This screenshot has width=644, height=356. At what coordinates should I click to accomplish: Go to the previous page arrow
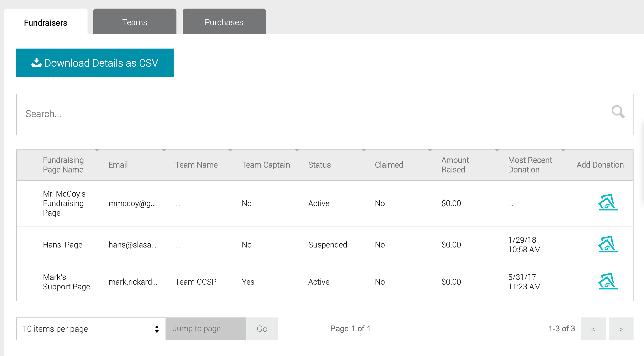[593, 329]
